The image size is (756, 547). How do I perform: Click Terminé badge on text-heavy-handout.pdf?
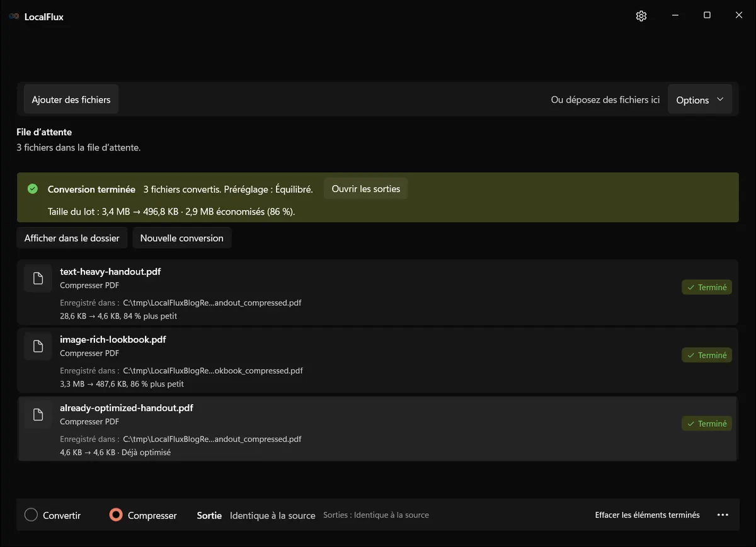pos(707,288)
